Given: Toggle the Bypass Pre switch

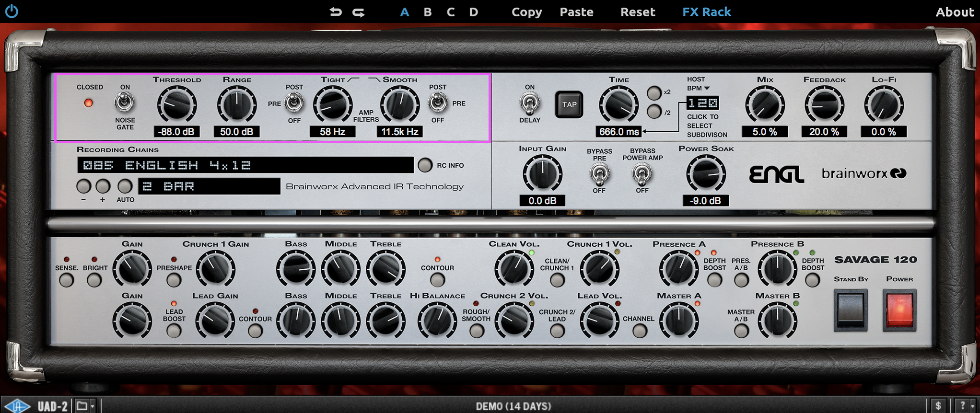Looking at the screenshot, I should coord(599,173).
